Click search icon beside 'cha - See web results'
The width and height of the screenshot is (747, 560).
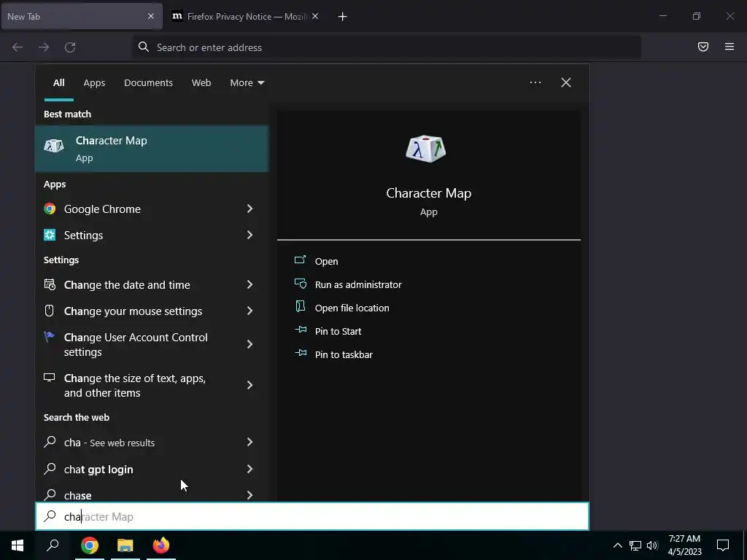pos(50,442)
